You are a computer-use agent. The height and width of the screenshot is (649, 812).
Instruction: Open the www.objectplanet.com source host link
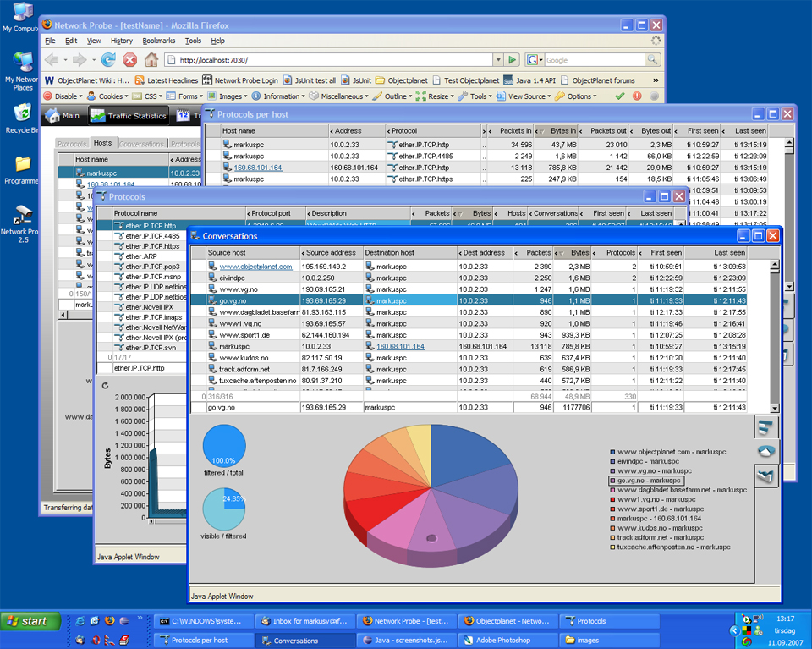[255, 267]
